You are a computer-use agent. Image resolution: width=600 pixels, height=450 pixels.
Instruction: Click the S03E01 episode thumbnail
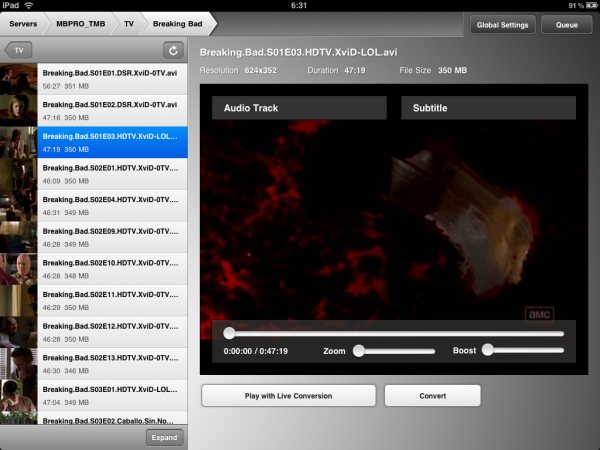click(x=18, y=395)
